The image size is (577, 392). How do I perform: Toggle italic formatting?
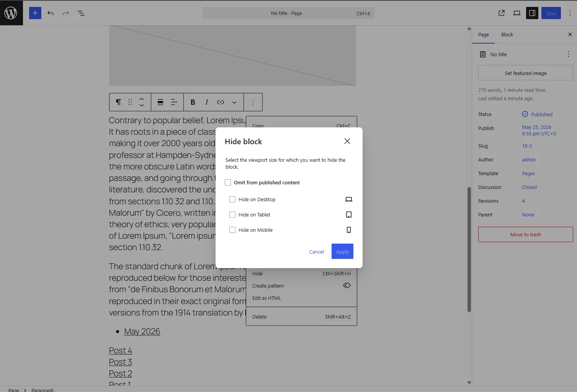(x=207, y=102)
